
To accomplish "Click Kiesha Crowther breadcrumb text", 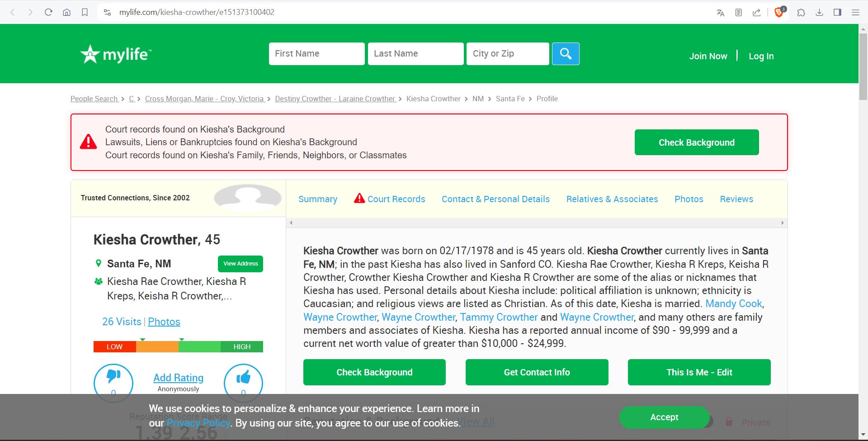I will coord(433,99).
